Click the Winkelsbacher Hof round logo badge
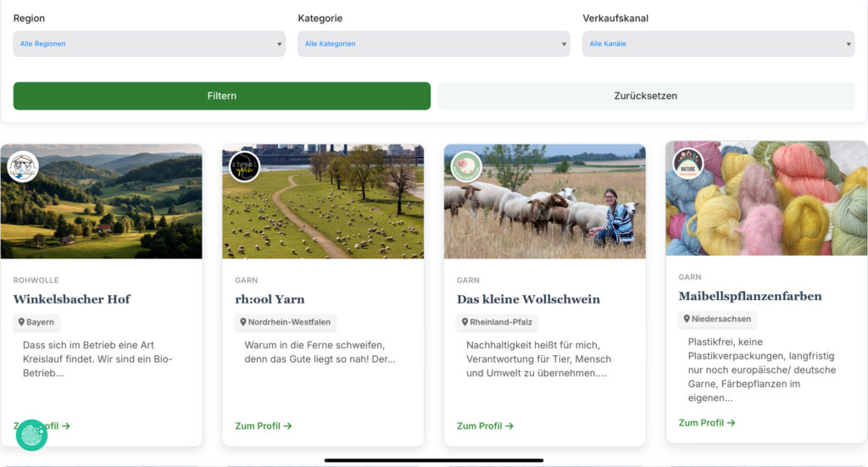The height and width of the screenshot is (467, 868). pyautogui.click(x=23, y=166)
